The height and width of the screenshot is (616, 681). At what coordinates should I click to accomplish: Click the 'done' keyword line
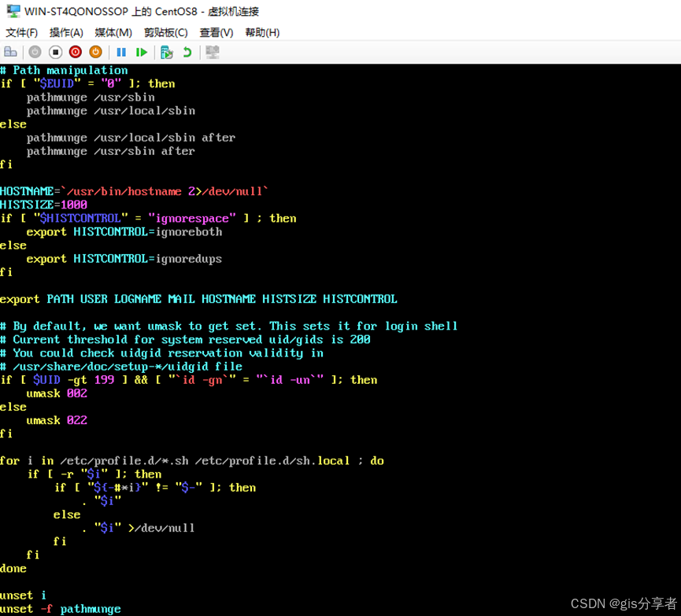tap(13, 568)
